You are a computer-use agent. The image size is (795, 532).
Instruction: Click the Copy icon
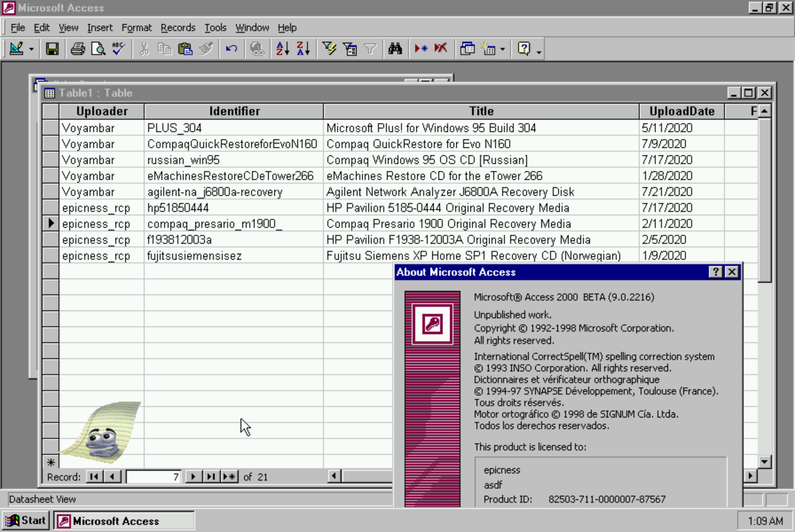(164, 48)
